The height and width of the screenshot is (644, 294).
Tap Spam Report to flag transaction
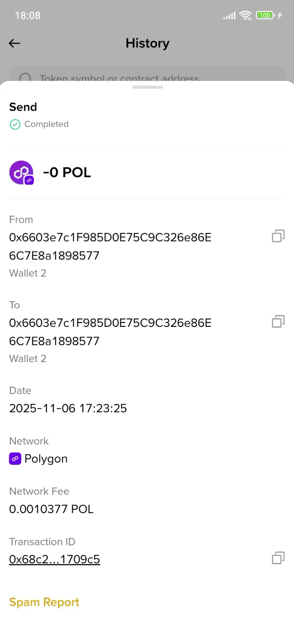point(44,602)
